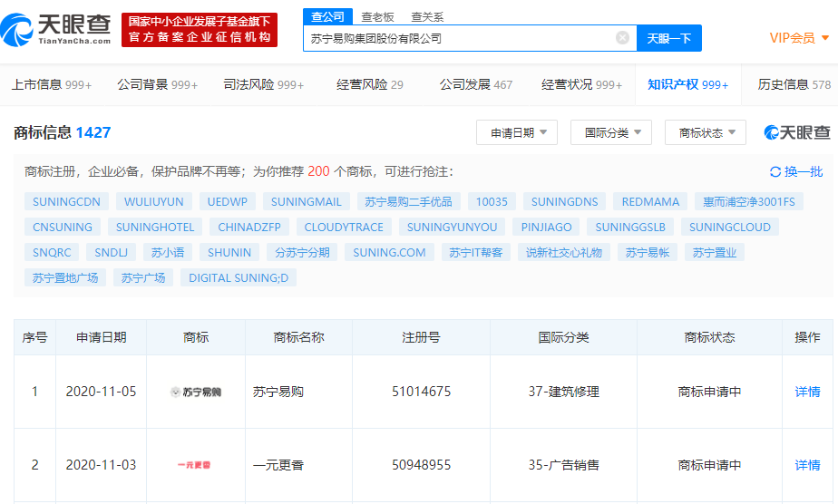
Task: Open the 经营风险 tab
Action: [370, 84]
